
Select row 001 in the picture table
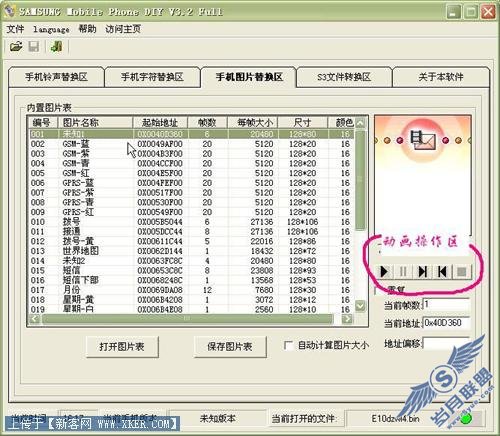(x=191, y=134)
